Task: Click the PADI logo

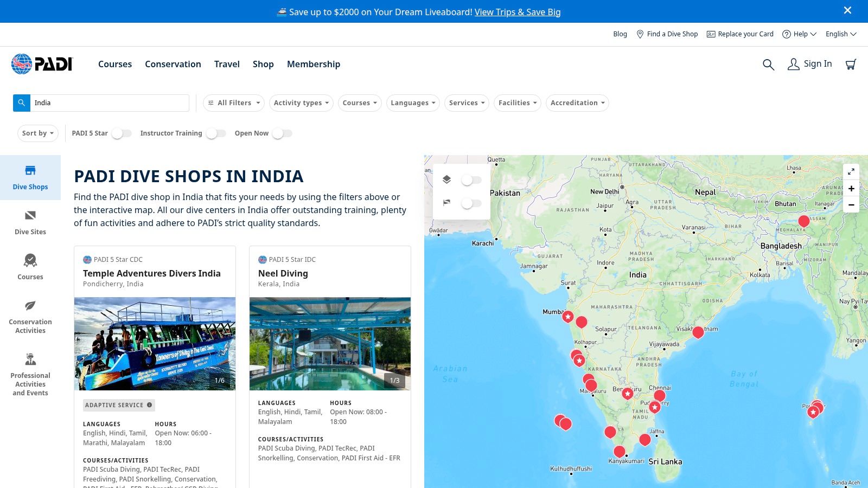Action: click(x=42, y=63)
